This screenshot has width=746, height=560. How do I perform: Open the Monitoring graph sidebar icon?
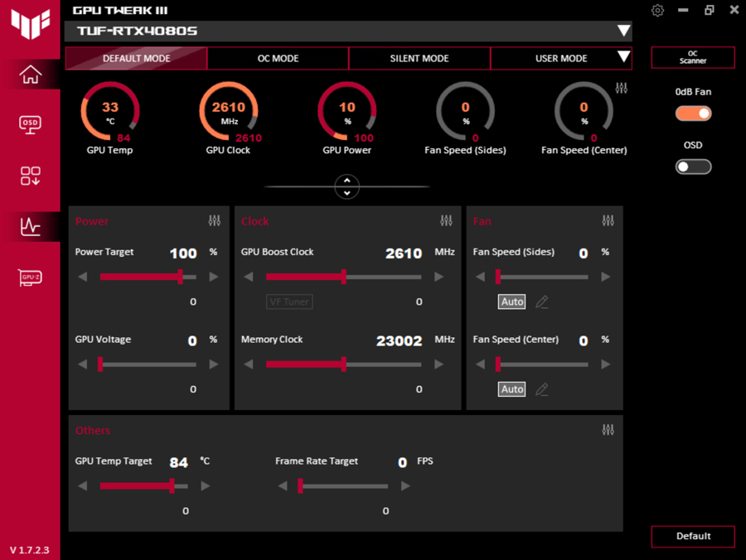[31, 226]
